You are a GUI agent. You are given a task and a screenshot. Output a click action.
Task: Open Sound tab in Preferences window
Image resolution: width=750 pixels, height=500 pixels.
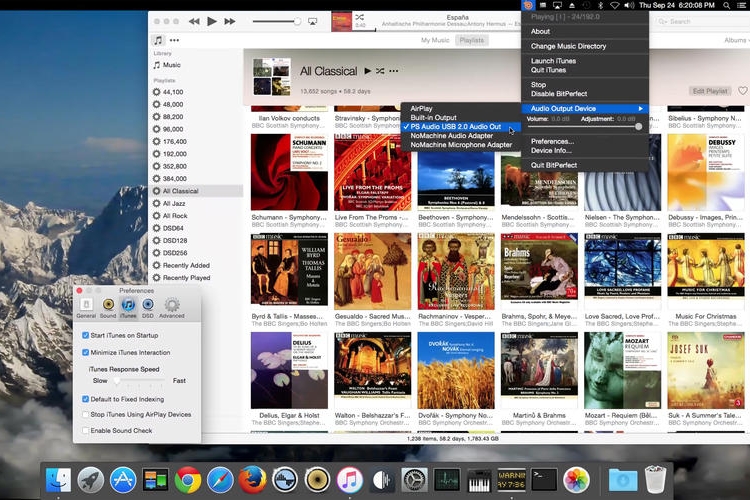tap(108, 308)
